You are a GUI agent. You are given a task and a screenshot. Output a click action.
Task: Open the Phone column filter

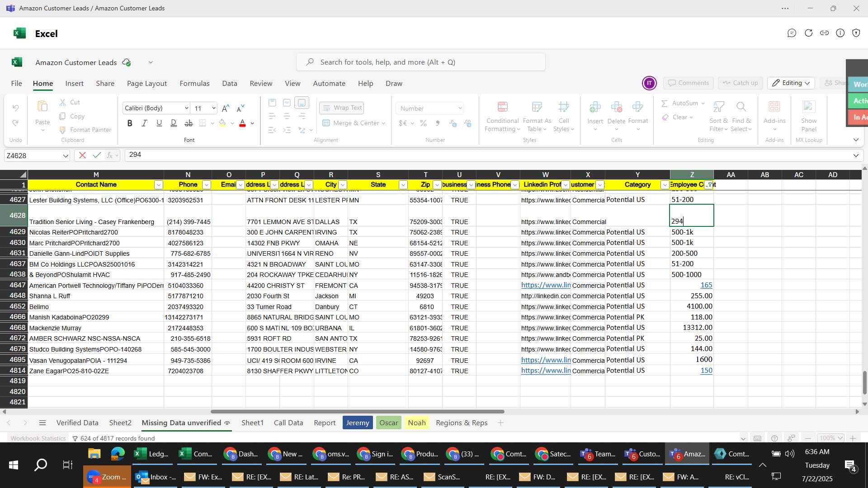[x=206, y=185]
